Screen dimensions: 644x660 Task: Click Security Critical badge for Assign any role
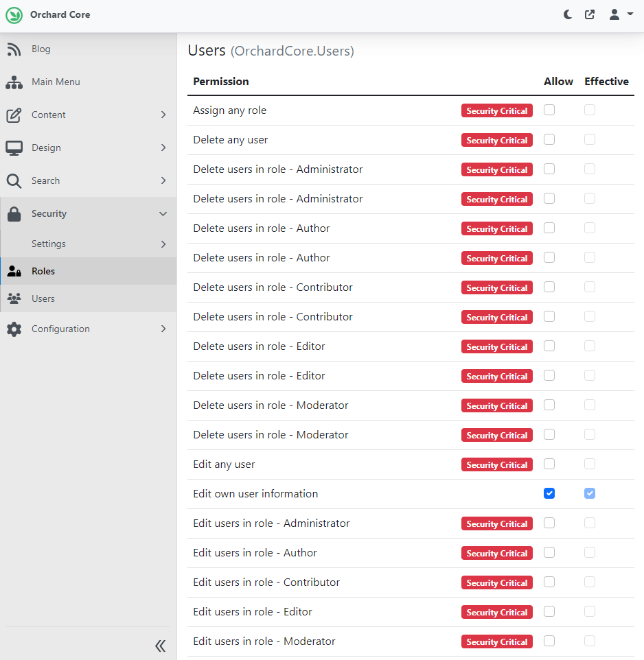497,110
